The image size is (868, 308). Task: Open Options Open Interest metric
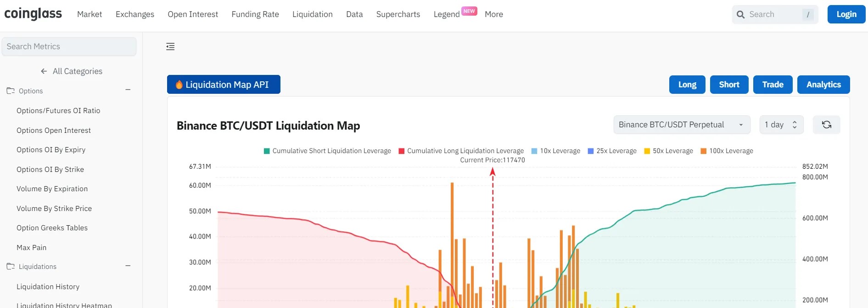[x=54, y=131]
